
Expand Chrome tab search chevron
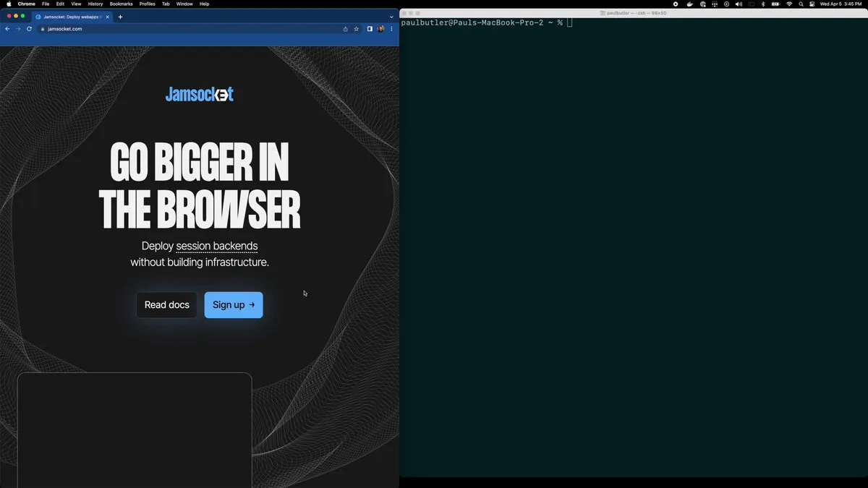tap(391, 17)
